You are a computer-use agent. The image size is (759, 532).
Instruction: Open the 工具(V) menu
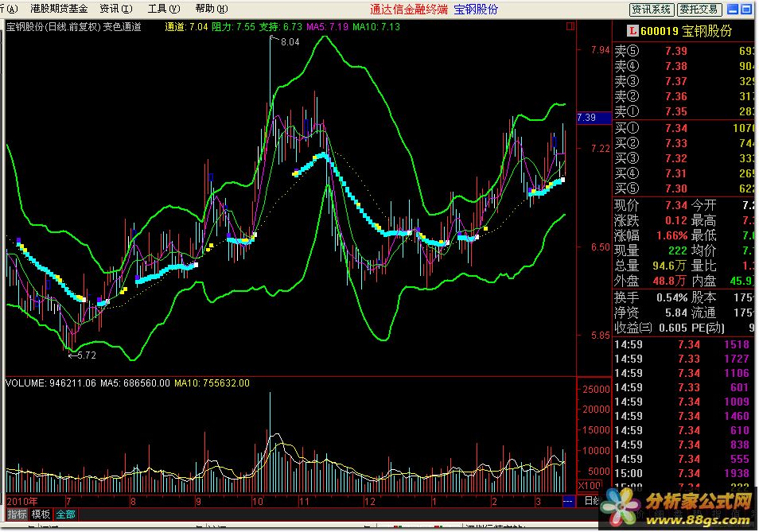point(164,9)
